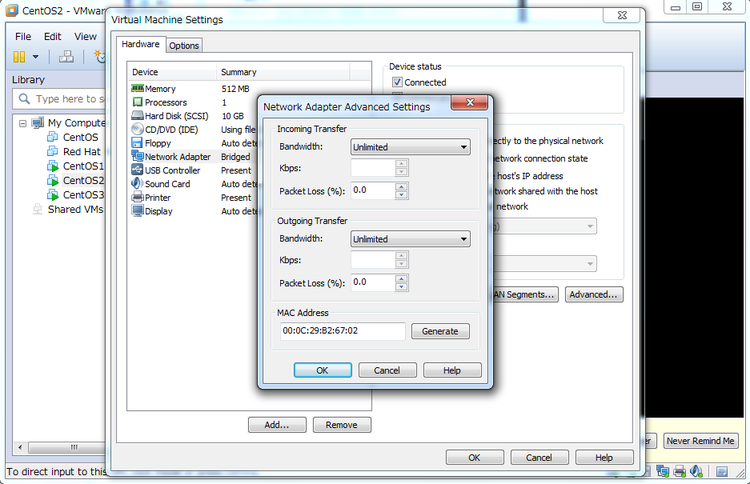Viewport: 750px width, 484px height.
Task: Switch to the Options tab
Action: pos(184,45)
